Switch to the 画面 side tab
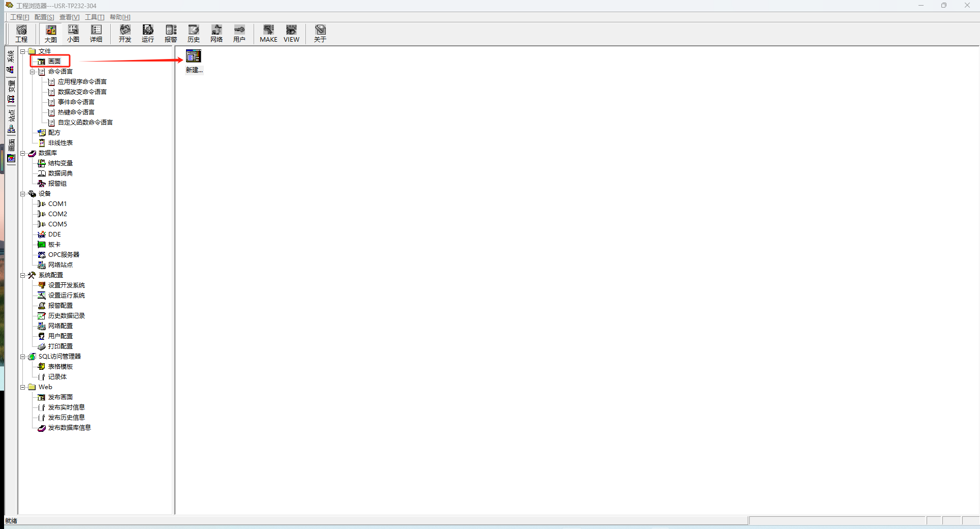 [x=11, y=151]
